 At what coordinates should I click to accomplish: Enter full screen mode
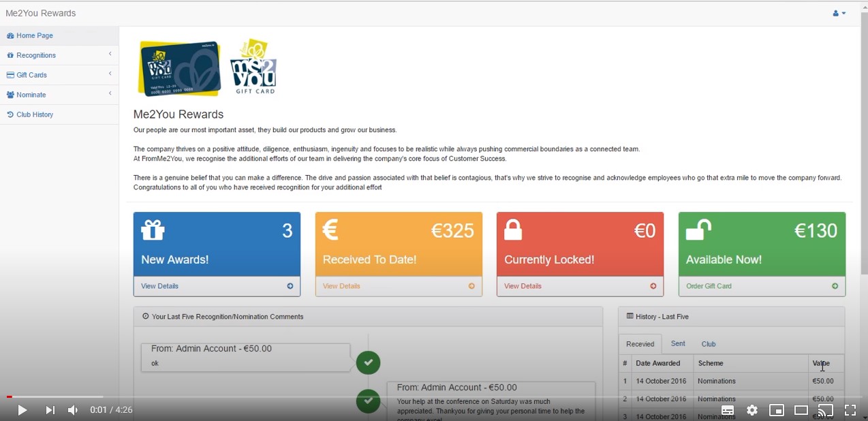click(x=850, y=410)
